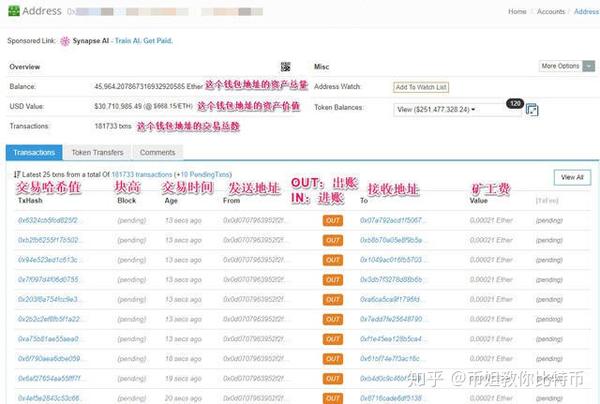Viewport: 600px width, 404px height.
Task: Open the Accounts breadcrumb link
Action: click(551, 11)
